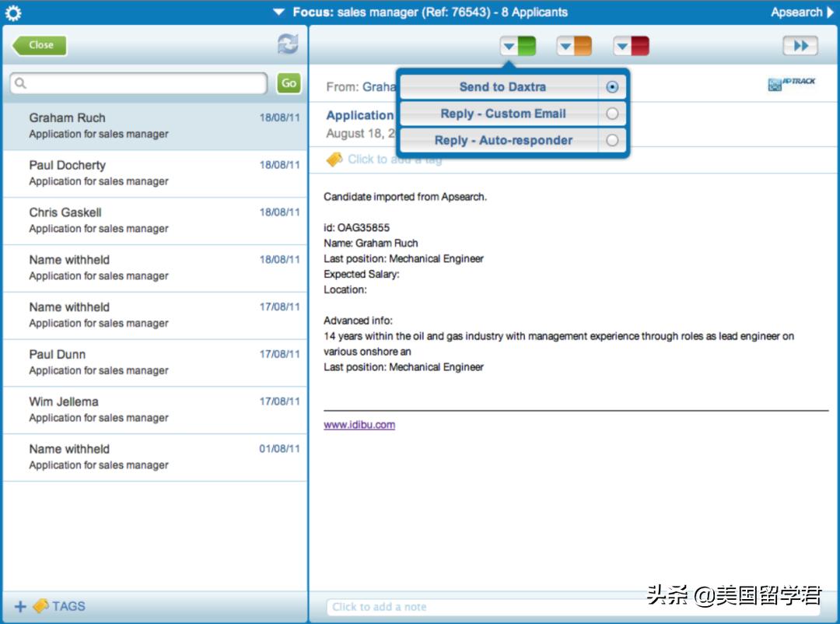Screen dimensions: 840x624
Task: Click the refresh applicants icon
Action: coord(288,45)
